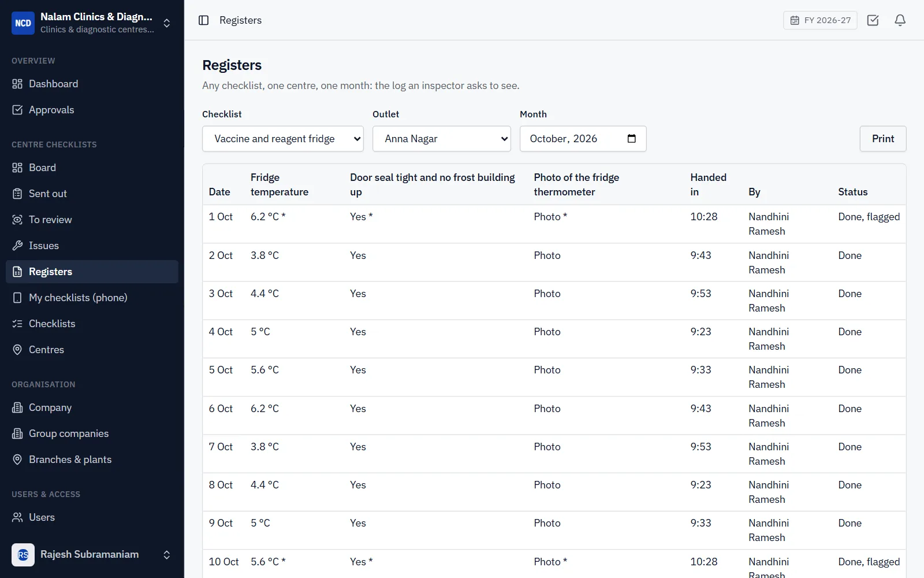Open Registers in the sidebar
This screenshot has height=578, width=924.
click(92, 272)
